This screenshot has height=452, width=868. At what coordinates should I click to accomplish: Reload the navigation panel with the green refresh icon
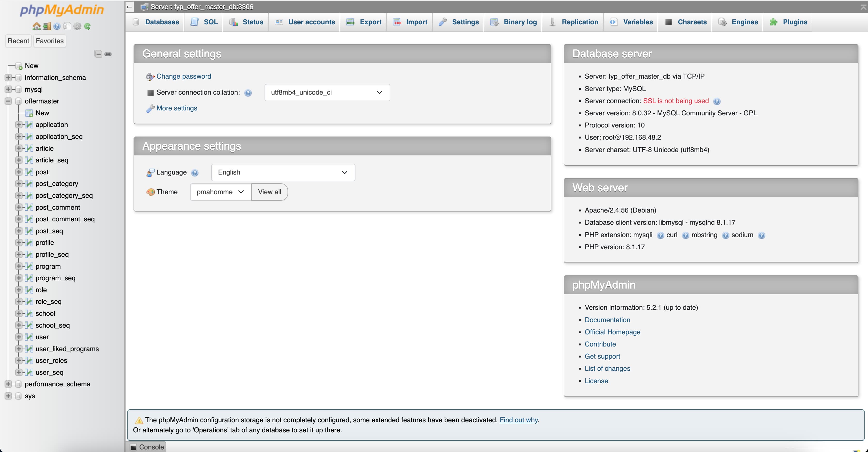coord(88,26)
